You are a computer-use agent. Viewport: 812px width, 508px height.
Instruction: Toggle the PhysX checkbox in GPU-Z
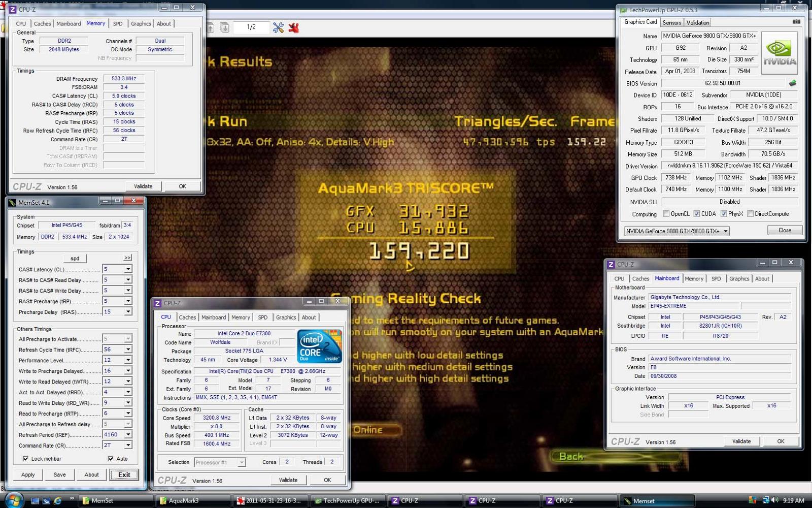click(724, 214)
